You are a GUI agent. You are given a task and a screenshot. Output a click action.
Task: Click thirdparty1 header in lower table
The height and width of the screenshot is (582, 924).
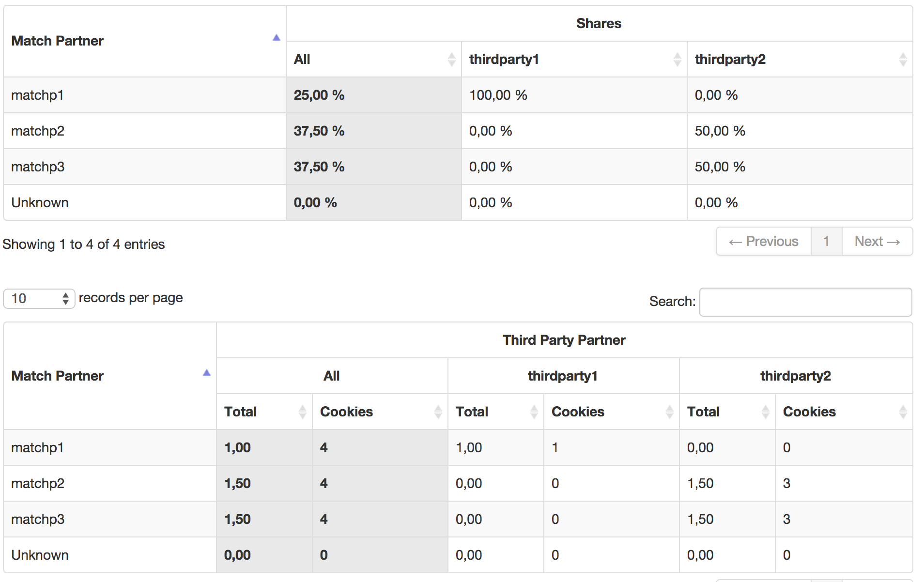563,376
